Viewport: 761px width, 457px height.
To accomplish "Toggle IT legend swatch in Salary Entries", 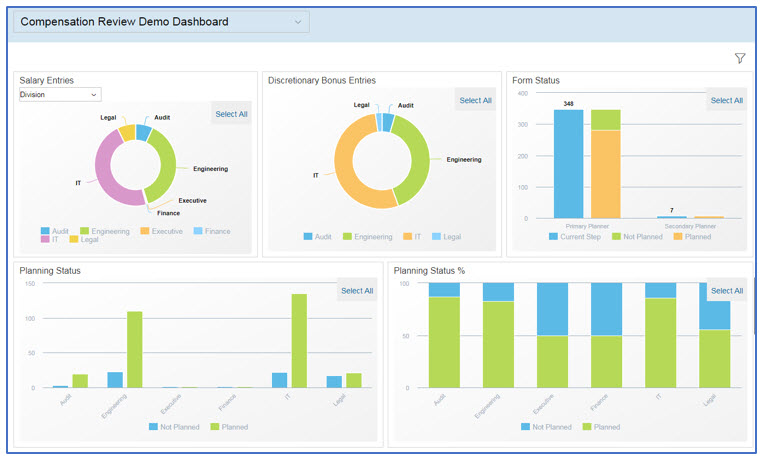I will (x=45, y=239).
